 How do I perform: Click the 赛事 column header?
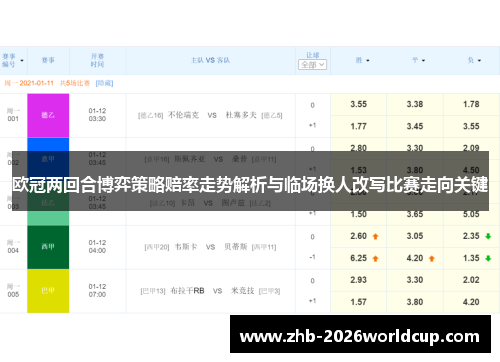pos(48,60)
